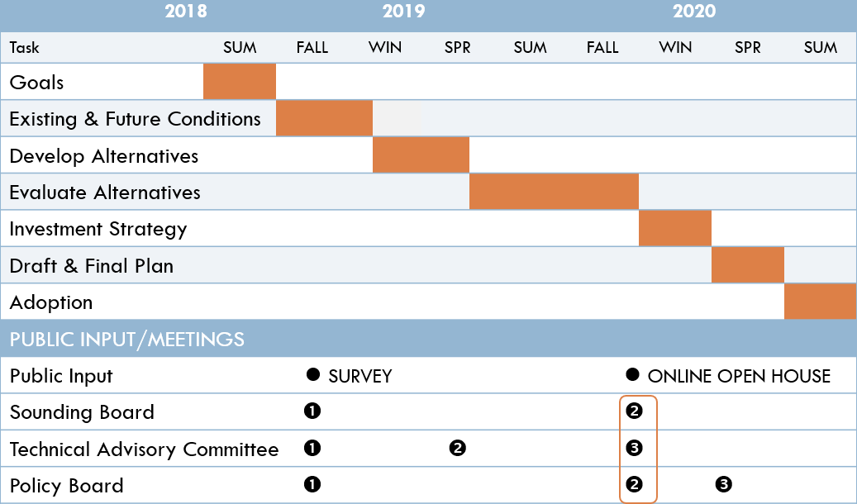The width and height of the screenshot is (857, 504).
Task: Click the 2019 year header
Action: click(x=403, y=12)
